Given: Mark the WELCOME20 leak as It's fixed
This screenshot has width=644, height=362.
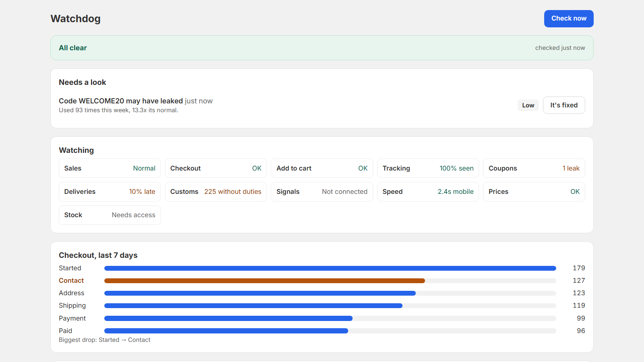Looking at the screenshot, I should [x=564, y=105].
